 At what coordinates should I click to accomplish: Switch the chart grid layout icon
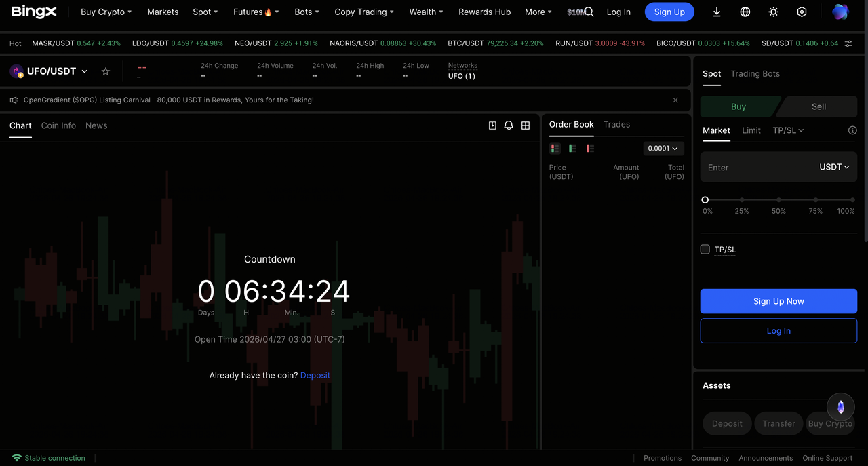(526, 125)
